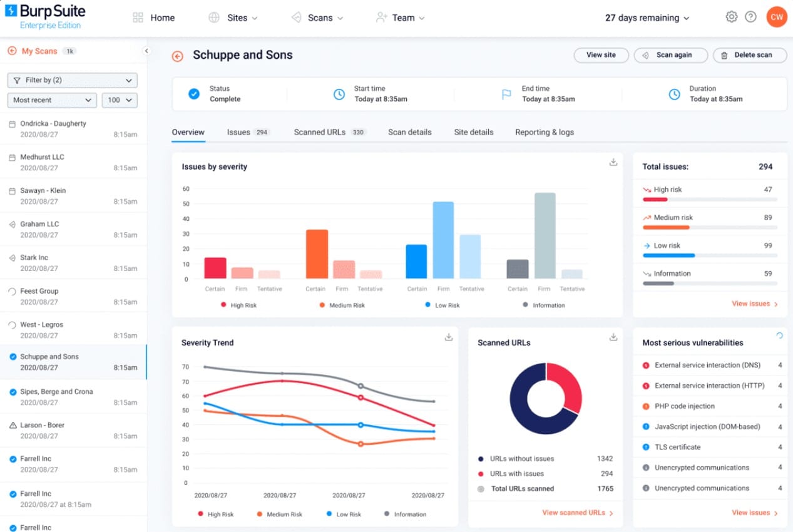Download the Issues by severity chart
793x532 pixels.
(614, 161)
